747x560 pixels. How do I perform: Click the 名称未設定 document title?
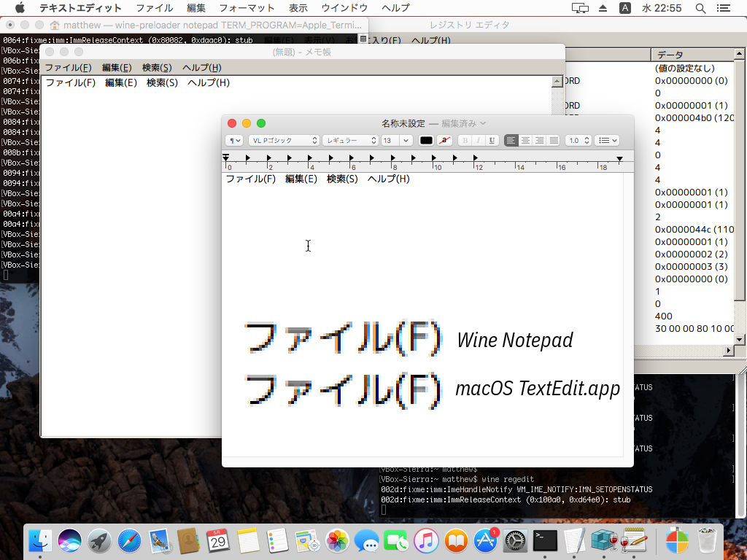pyautogui.click(x=403, y=123)
